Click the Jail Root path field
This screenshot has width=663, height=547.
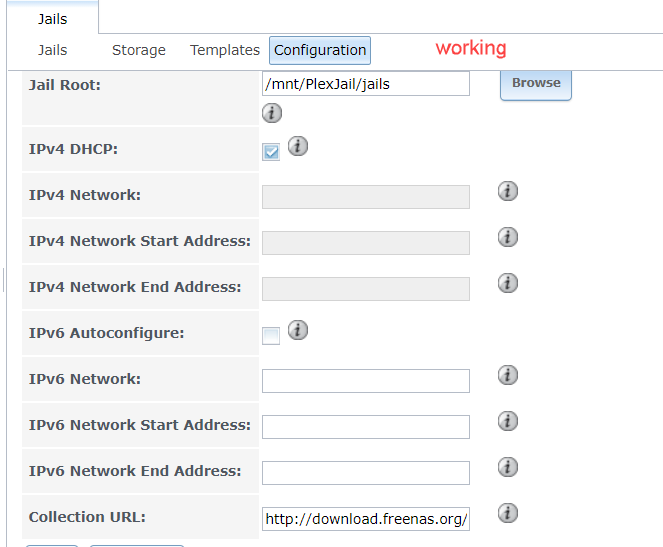(x=365, y=84)
